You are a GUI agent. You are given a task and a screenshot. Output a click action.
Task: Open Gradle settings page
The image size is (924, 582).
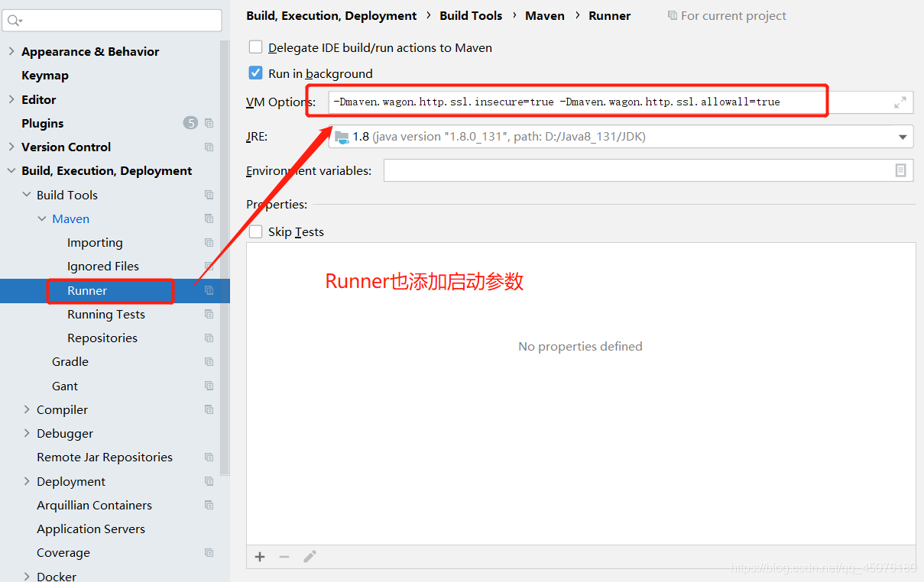(70, 361)
